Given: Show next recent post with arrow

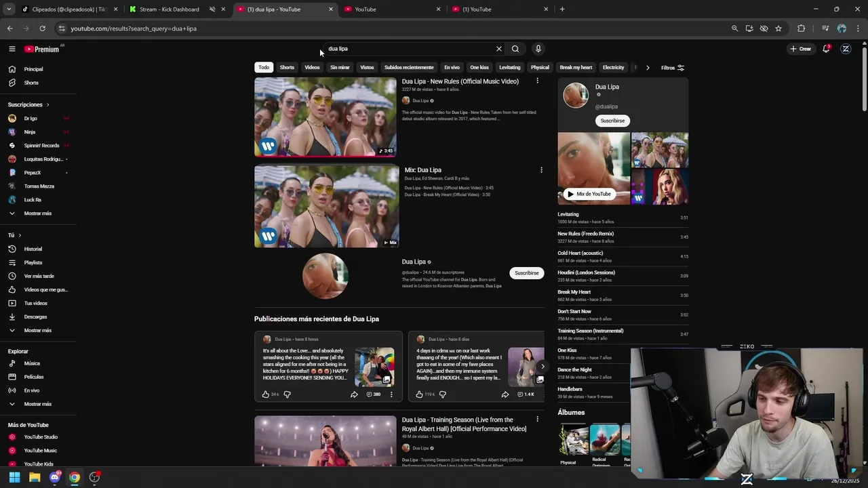Looking at the screenshot, I should (x=542, y=366).
